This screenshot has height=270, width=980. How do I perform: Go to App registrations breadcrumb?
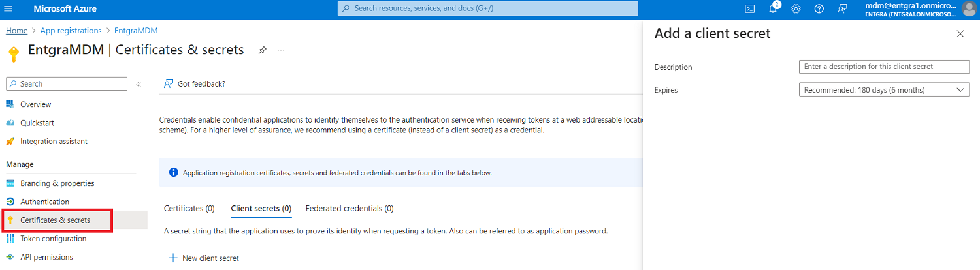pyautogui.click(x=71, y=31)
